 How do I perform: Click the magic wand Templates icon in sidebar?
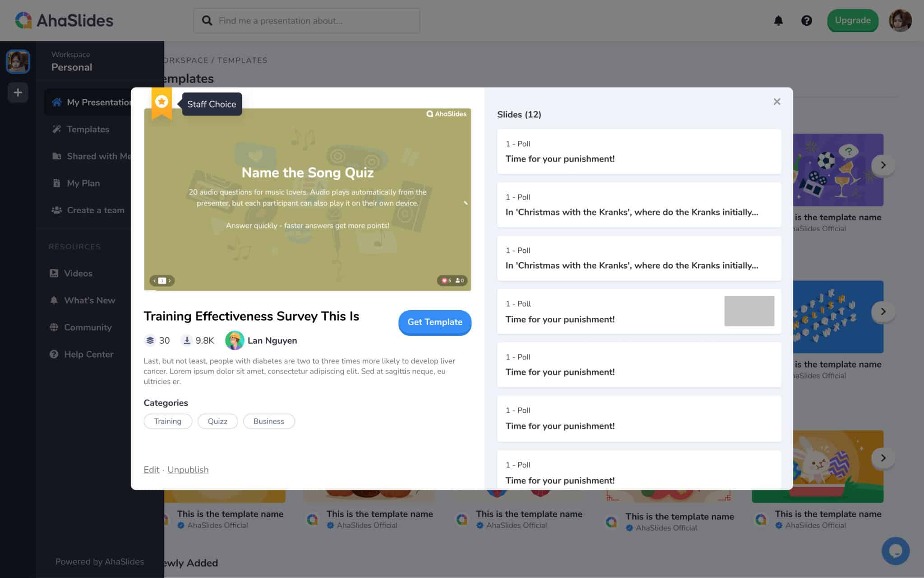56,129
